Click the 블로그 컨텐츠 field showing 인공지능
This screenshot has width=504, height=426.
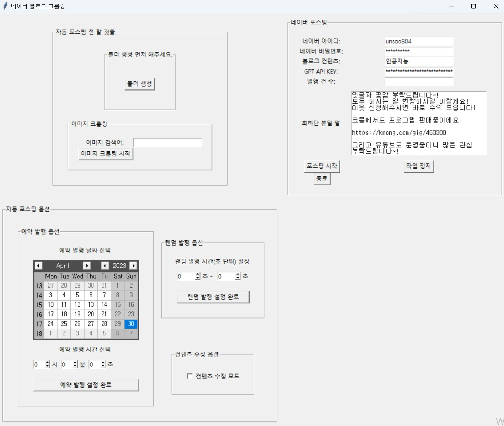(419, 61)
